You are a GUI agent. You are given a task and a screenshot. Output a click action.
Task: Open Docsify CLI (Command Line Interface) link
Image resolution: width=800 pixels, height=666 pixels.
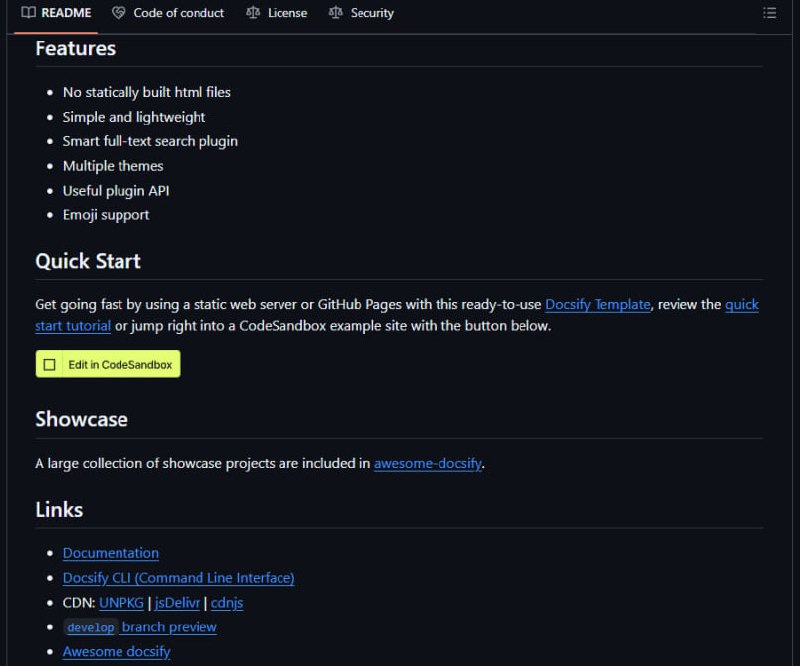pyautogui.click(x=179, y=578)
